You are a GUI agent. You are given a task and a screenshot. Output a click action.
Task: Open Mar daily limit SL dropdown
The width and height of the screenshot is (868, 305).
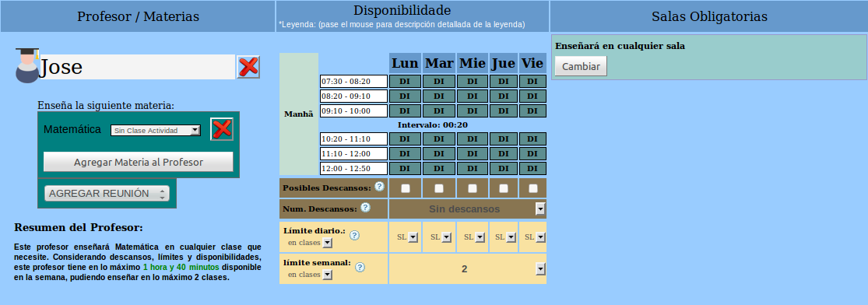[x=440, y=237]
